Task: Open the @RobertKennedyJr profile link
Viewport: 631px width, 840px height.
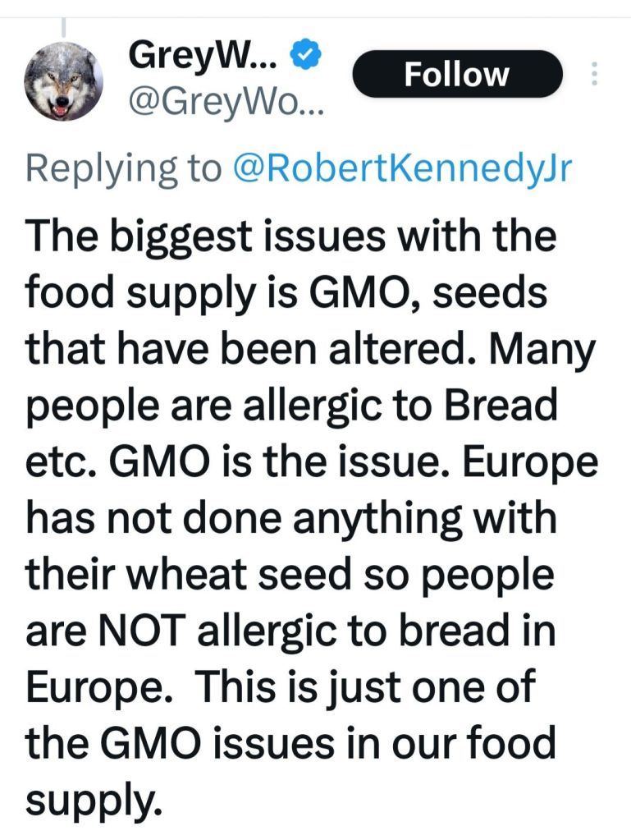Action: coord(401,168)
